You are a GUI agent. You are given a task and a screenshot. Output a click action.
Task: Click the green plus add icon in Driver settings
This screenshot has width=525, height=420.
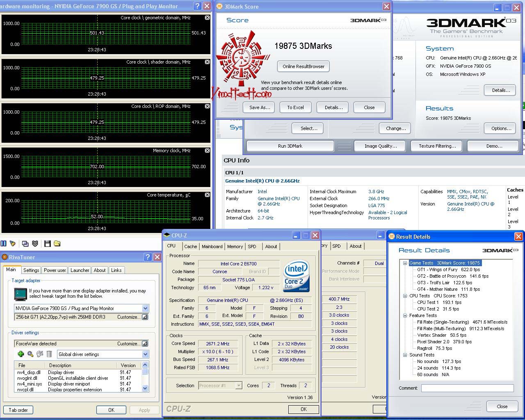click(x=21, y=354)
